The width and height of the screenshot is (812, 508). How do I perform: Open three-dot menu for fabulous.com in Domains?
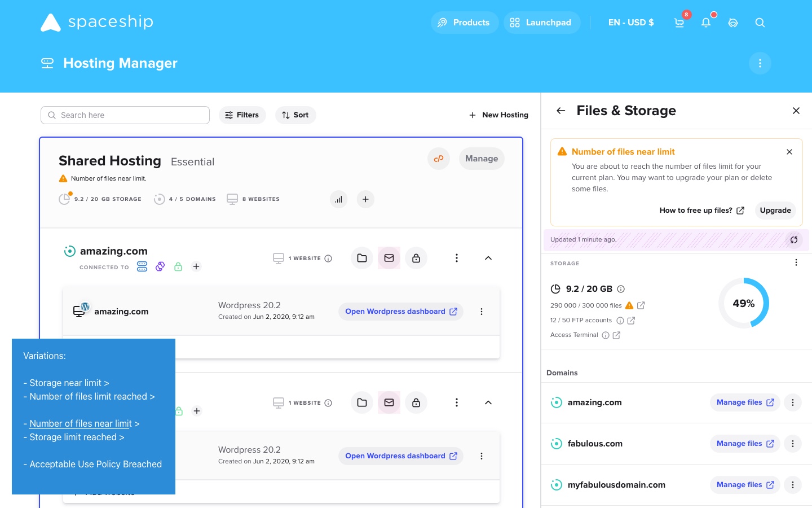click(793, 444)
